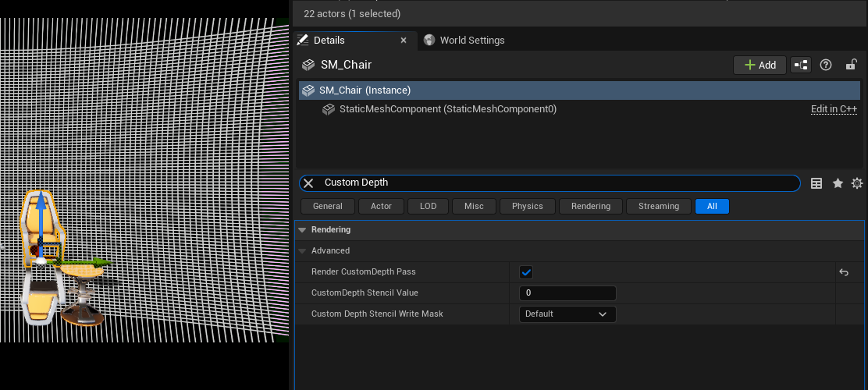Click the help question mark icon
The width and height of the screenshot is (868, 390).
tap(826, 65)
